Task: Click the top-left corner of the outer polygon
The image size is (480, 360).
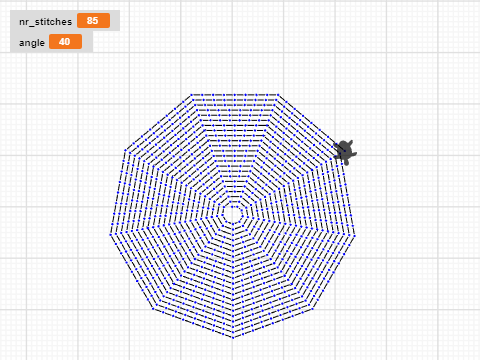Action: click(x=191, y=95)
